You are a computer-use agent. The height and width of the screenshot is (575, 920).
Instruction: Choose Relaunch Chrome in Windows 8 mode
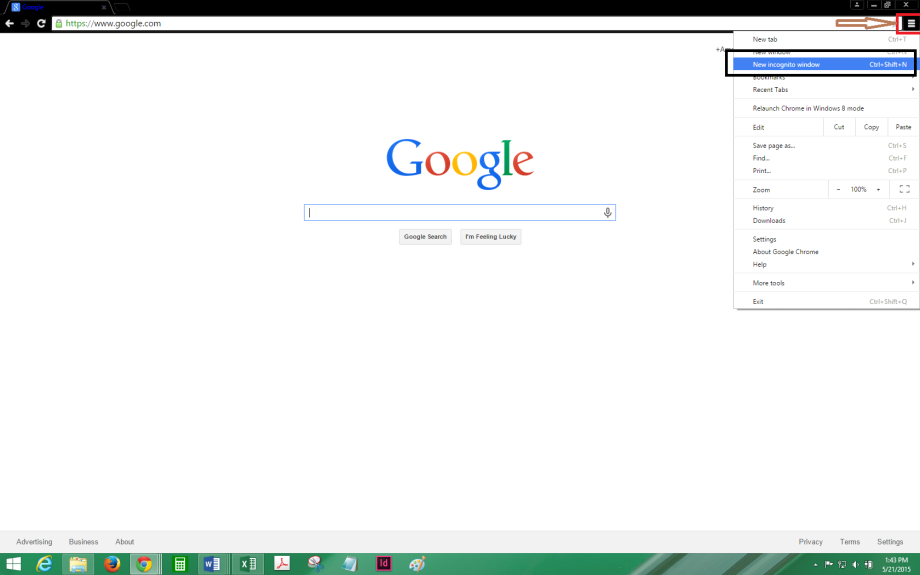coord(826,109)
